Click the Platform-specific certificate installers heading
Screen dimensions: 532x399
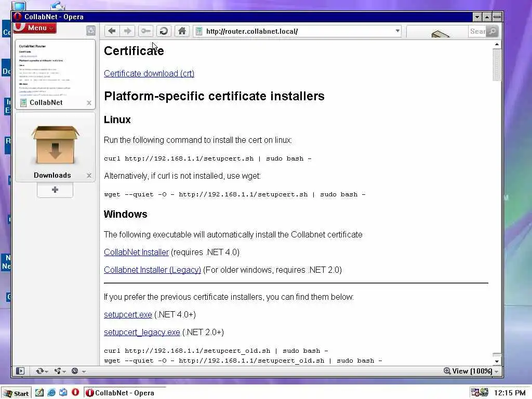214,96
